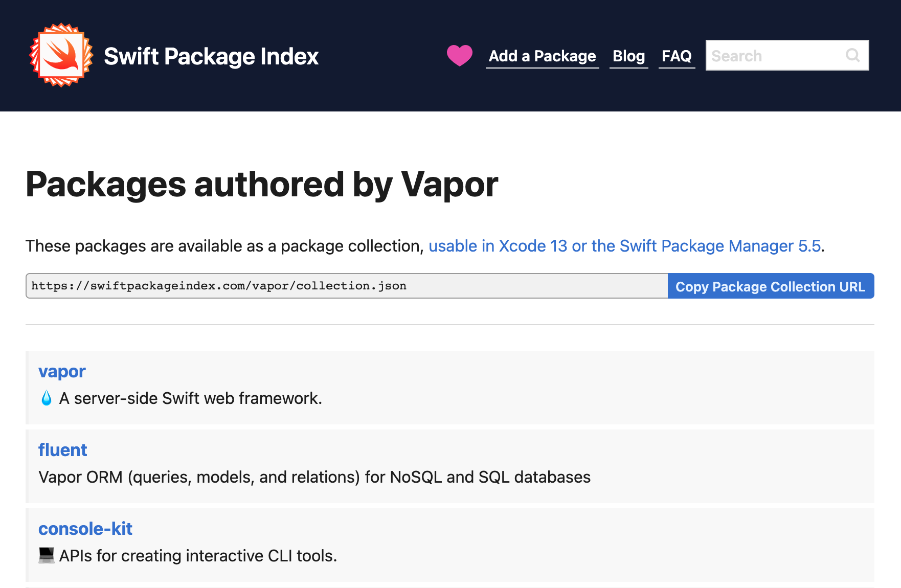Focus the Search input field
The height and width of the screenshot is (588, 901).
pos(787,55)
